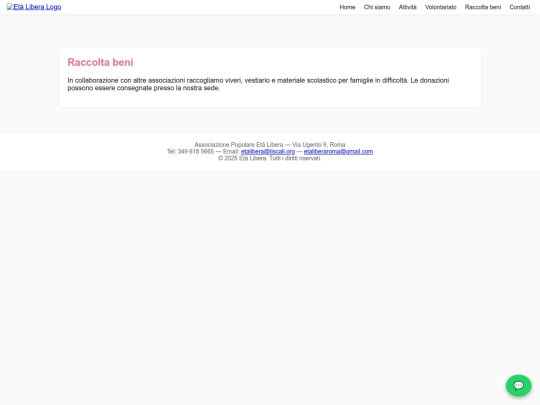Navigate to Attività
540x405 pixels.
tap(407, 7)
